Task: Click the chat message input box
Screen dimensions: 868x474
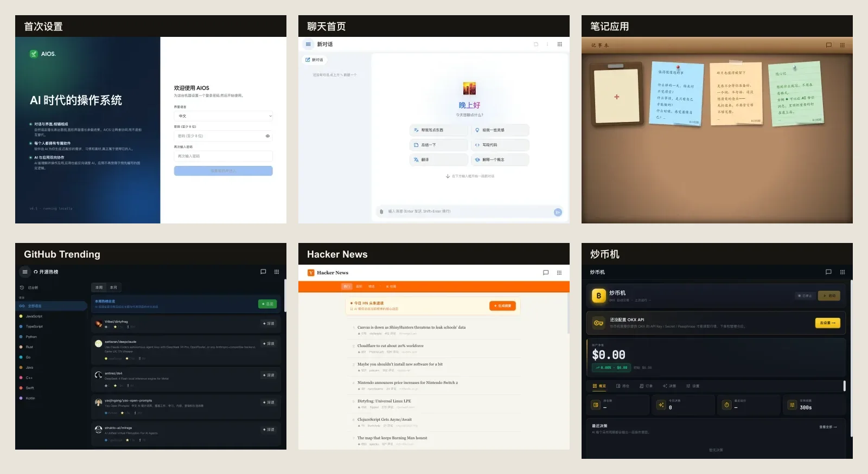Action: coord(469,212)
